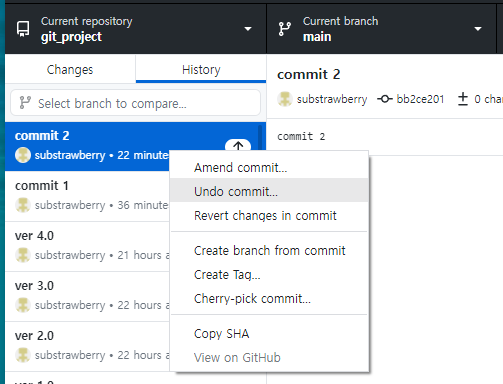Click the commit SHA icon next to bb2ce201

385,99
